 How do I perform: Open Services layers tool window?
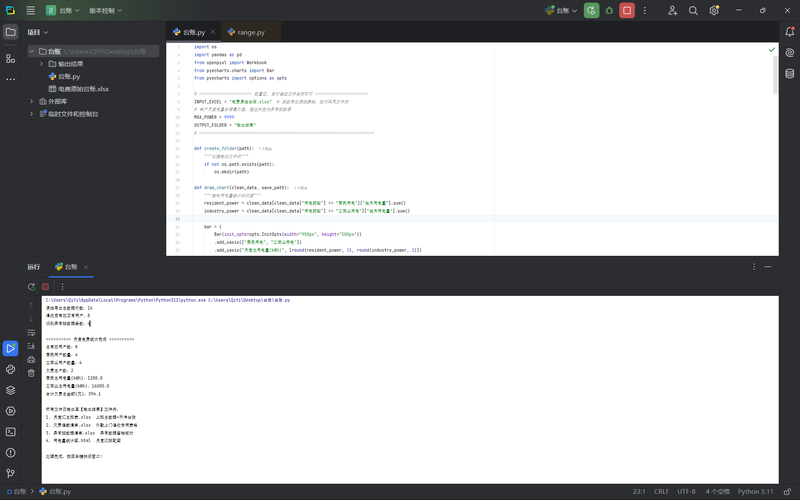coord(10,390)
